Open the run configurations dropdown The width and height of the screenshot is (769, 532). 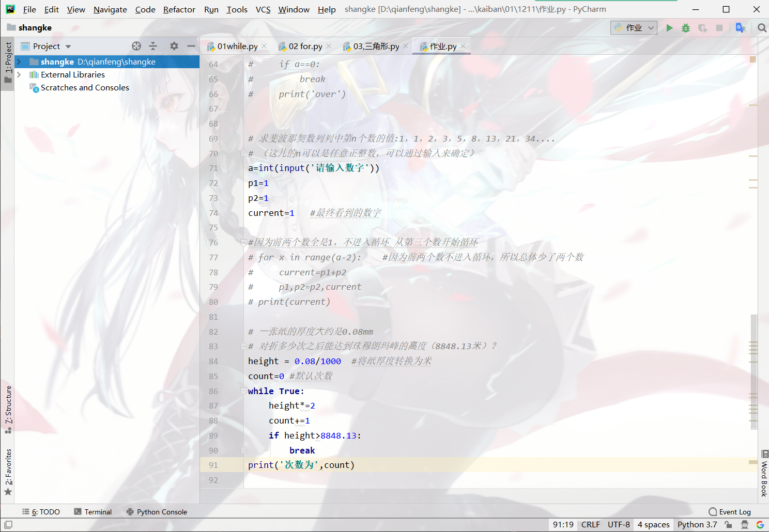click(x=634, y=27)
